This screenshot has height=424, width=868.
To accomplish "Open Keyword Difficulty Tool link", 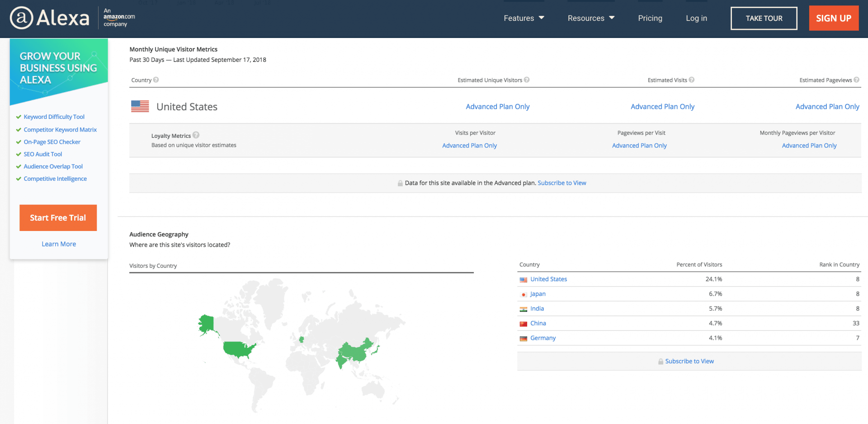I will click(x=54, y=117).
